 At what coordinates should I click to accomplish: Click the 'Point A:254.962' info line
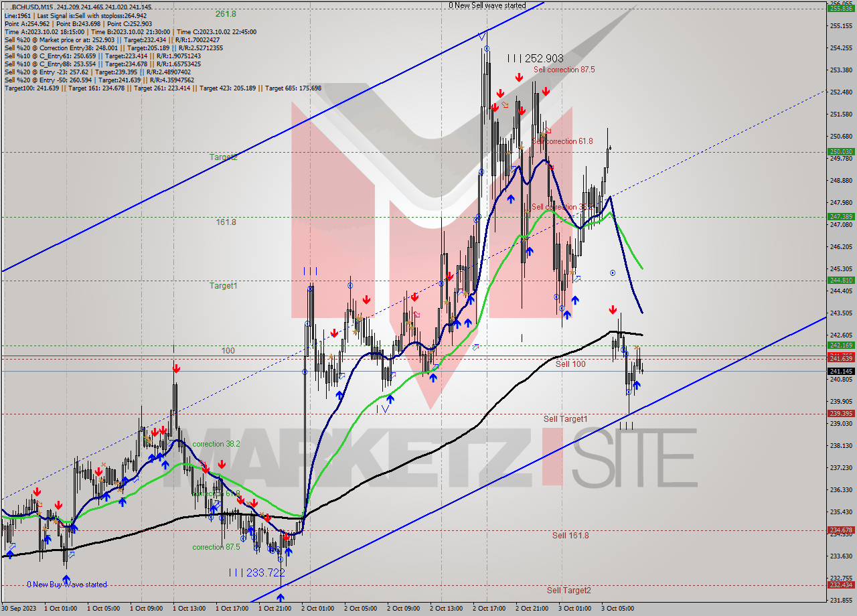(78, 23)
